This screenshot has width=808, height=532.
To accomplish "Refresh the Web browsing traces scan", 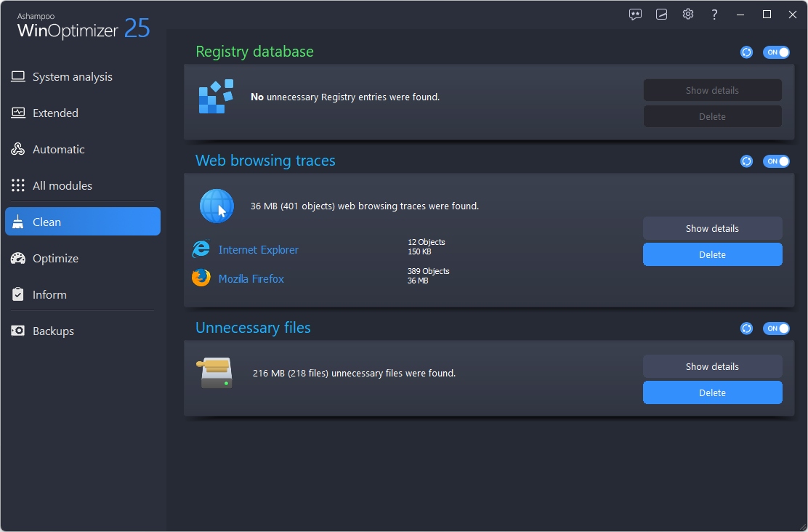I will click(746, 161).
